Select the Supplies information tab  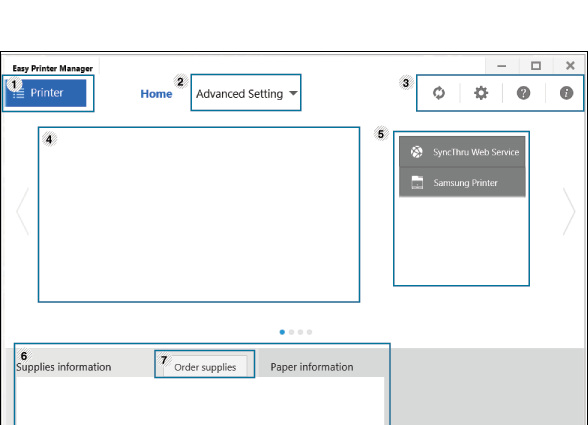tap(64, 367)
